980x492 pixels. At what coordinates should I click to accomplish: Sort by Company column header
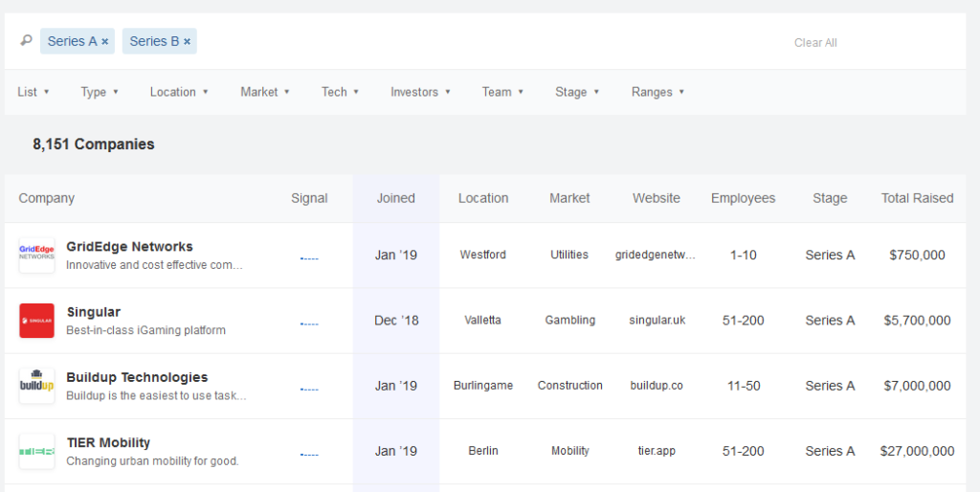[x=46, y=198]
